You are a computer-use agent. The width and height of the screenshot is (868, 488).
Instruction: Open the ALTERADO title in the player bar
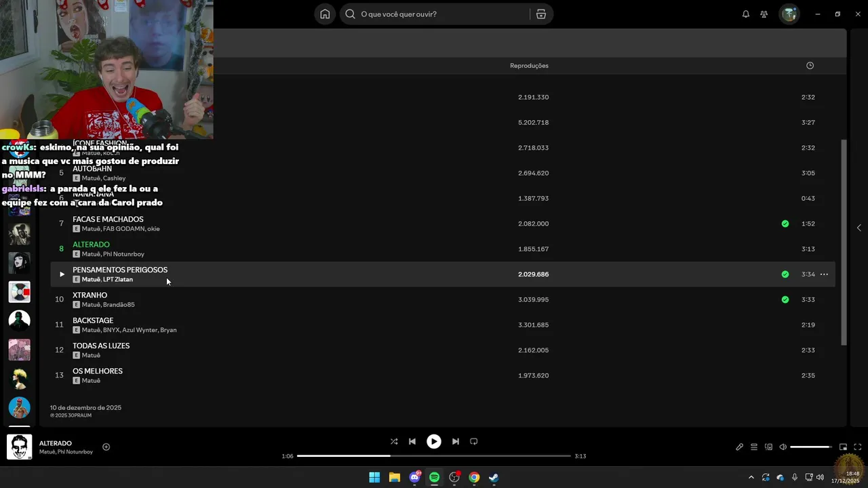(56, 443)
